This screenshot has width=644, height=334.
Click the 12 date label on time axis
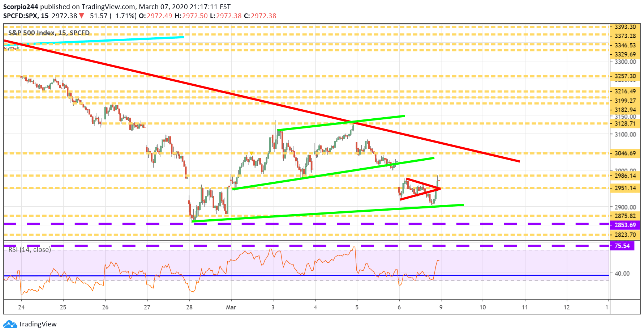point(567,307)
